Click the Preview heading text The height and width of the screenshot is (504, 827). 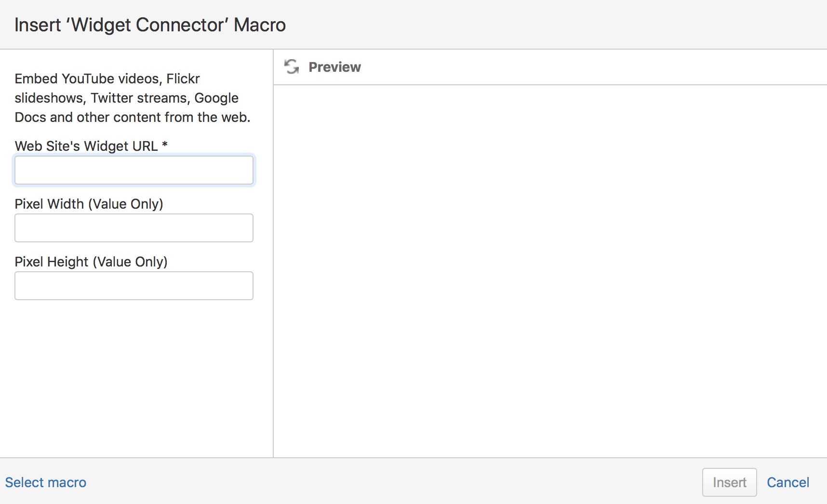coord(334,67)
